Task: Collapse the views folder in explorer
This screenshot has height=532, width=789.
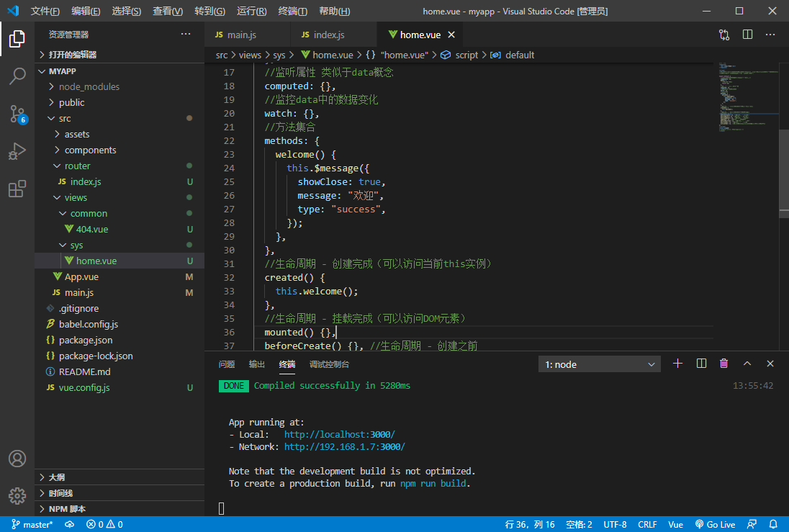Action: 76,197
